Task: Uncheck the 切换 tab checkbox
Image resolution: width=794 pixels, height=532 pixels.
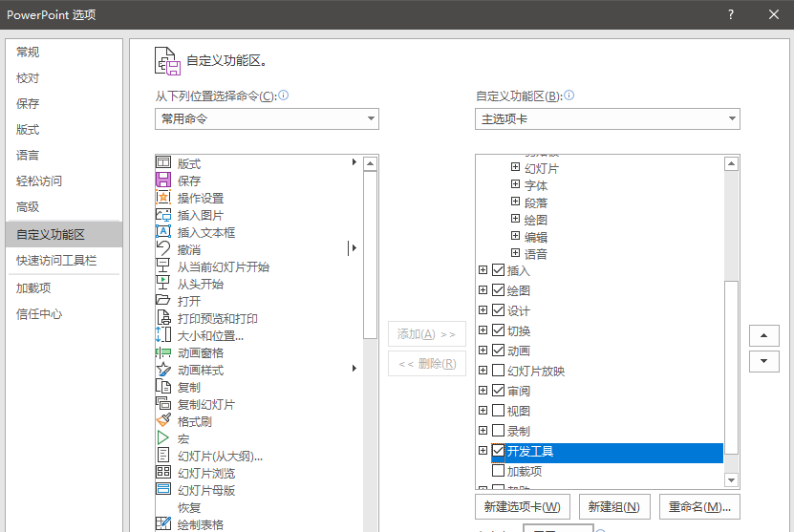Action: tap(498, 330)
